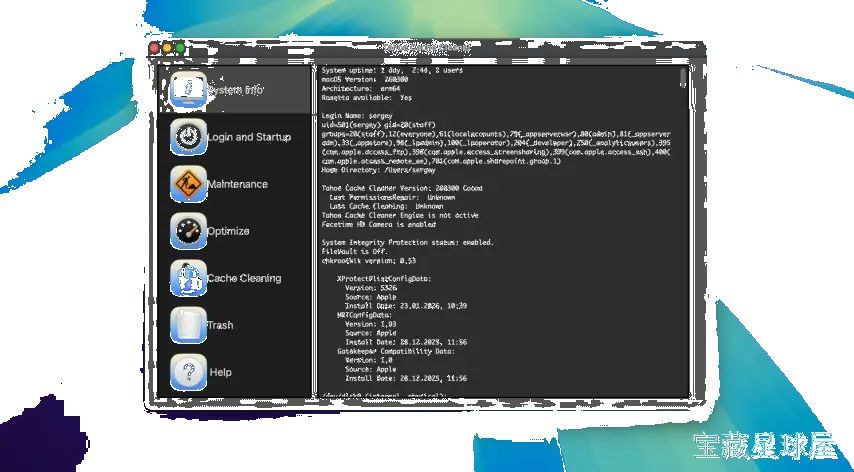Click the 'Gatekeeper Compatibility Data:' heading
This screenshot has height=472, width=854.
396,351
